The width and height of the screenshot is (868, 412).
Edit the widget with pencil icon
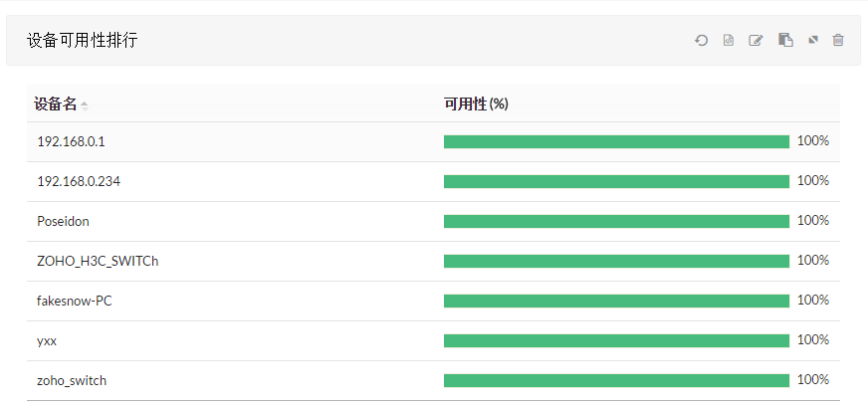756,41
